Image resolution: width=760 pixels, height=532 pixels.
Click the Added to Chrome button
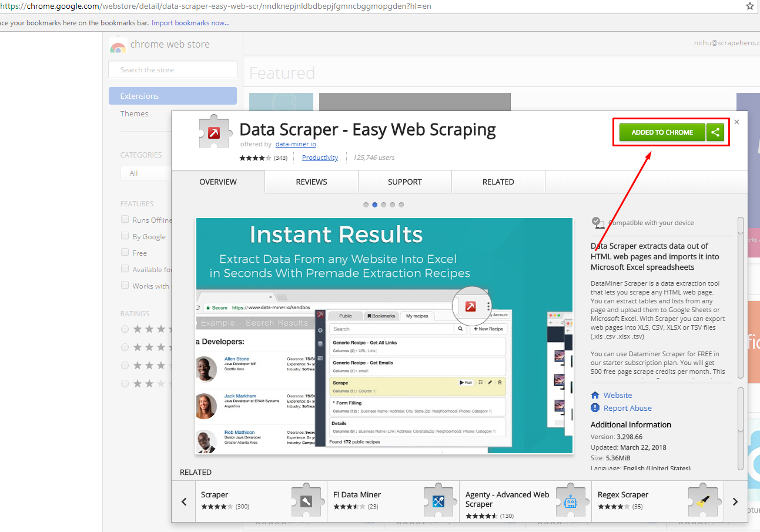pos(662,132)
